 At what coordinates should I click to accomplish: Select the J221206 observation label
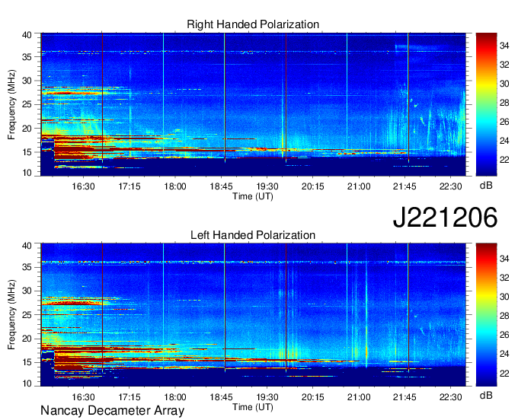[x=445, y=217]
